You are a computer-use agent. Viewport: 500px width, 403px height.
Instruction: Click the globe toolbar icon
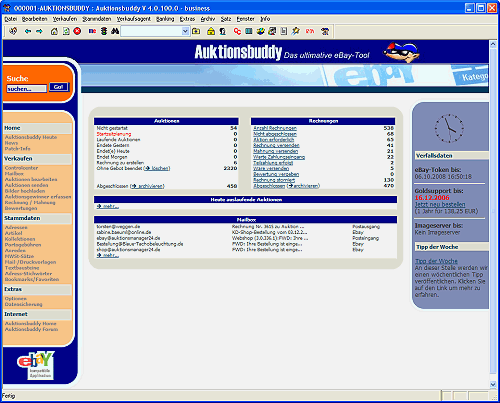[260, 31]
